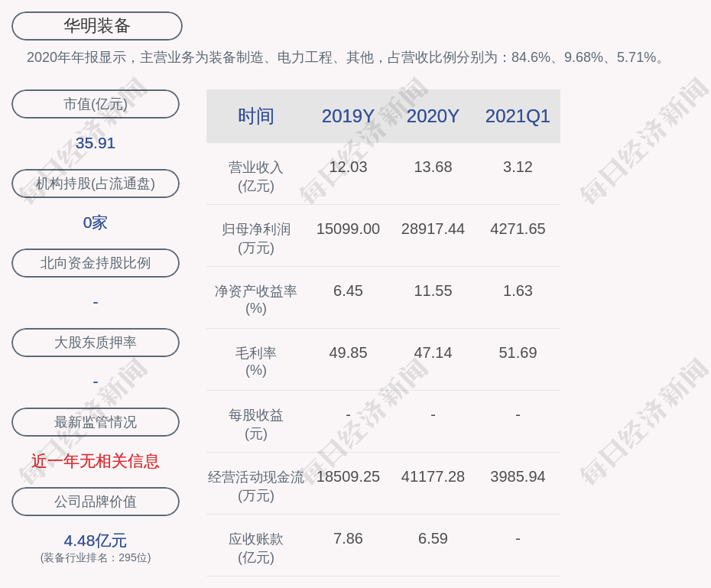711x588 pixels.
Task: Select the 经营活动现金流 2020Y value 41177.28
Action: click(433, 476)
